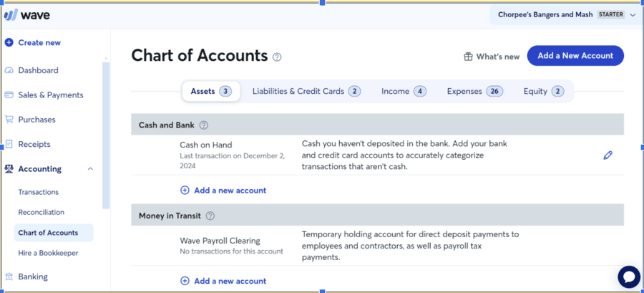Screen dimensions: 644x293
Task: Open Reconciliation in the sidebar
Action: click(42, 212)
